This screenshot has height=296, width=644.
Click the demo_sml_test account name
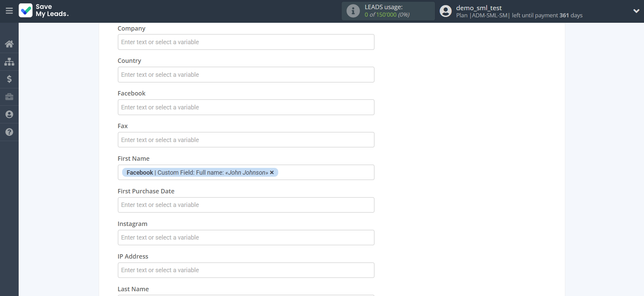[478, 8]
